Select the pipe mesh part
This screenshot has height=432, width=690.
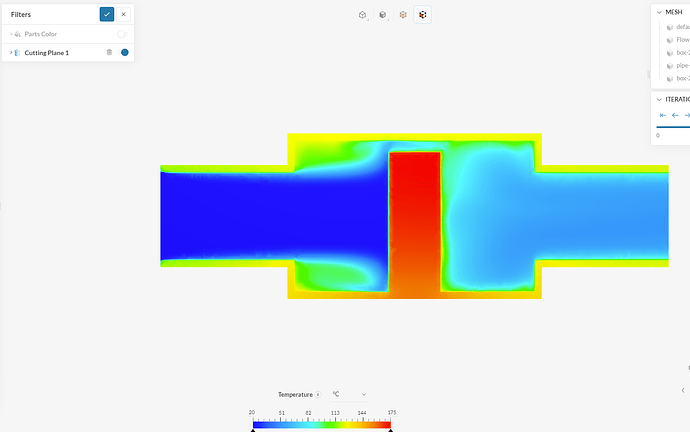pos(683,66)
